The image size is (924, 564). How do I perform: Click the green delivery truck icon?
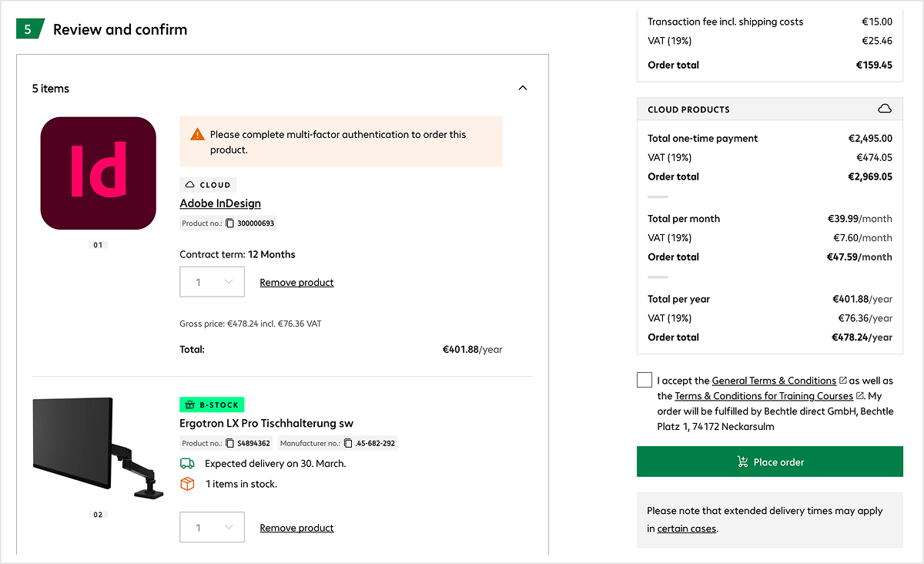187,464
